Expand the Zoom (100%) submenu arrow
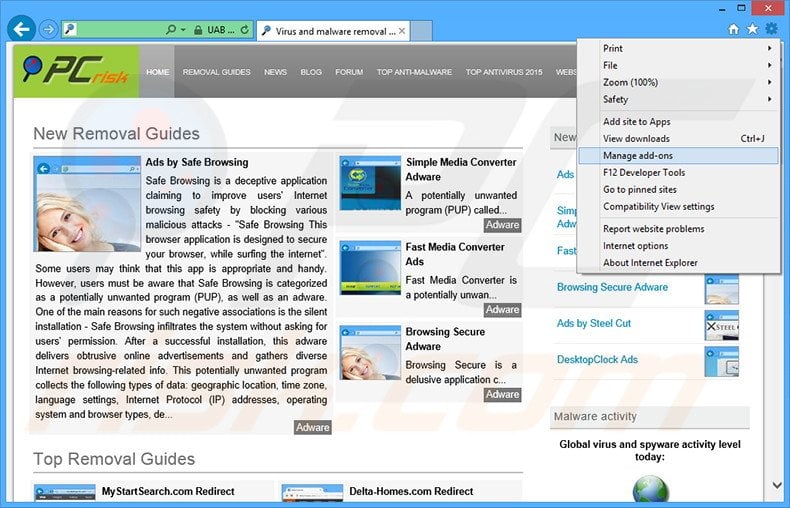The width and height of the screenshot is (790, 508). pyautogui.click(x=769, y=82)
